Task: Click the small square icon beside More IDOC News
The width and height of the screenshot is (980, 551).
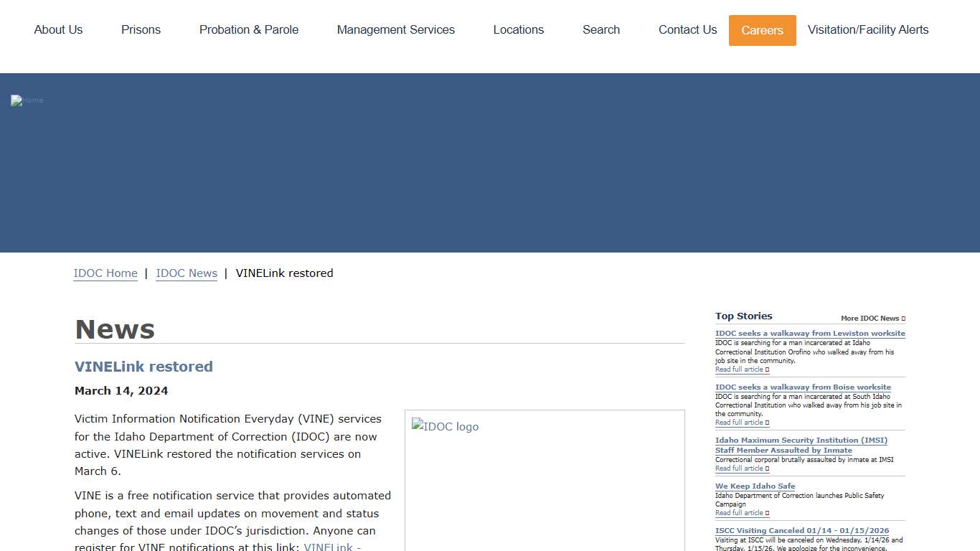Action: click(903, 318)
